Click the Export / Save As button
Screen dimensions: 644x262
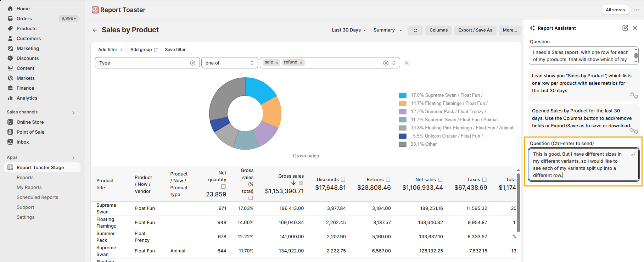coord(475,30)
